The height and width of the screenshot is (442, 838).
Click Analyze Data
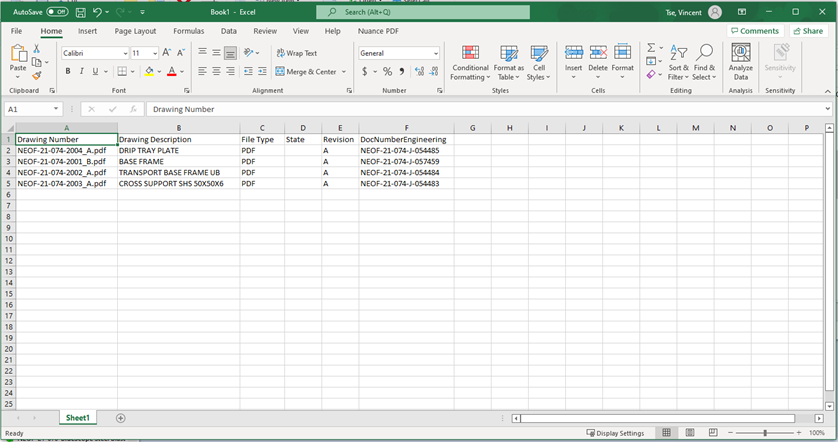[741, 63]
